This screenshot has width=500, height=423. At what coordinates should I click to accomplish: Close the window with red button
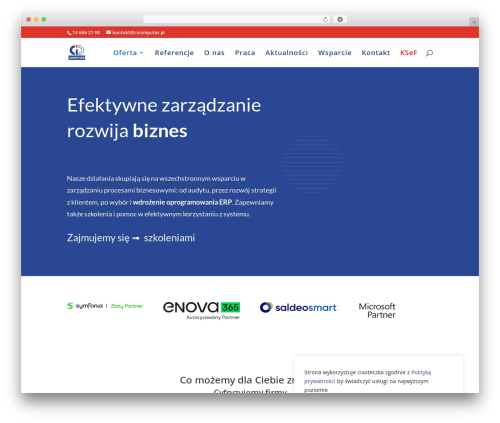(x=29, y=19)
